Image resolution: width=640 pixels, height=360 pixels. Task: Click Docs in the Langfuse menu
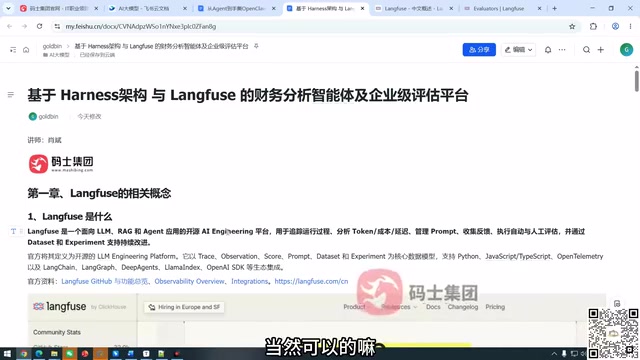(433, 307)
